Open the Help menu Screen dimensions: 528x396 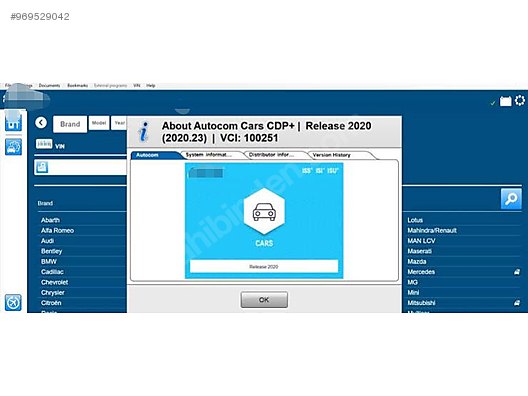pyautogui.click(x=151, y=86)
